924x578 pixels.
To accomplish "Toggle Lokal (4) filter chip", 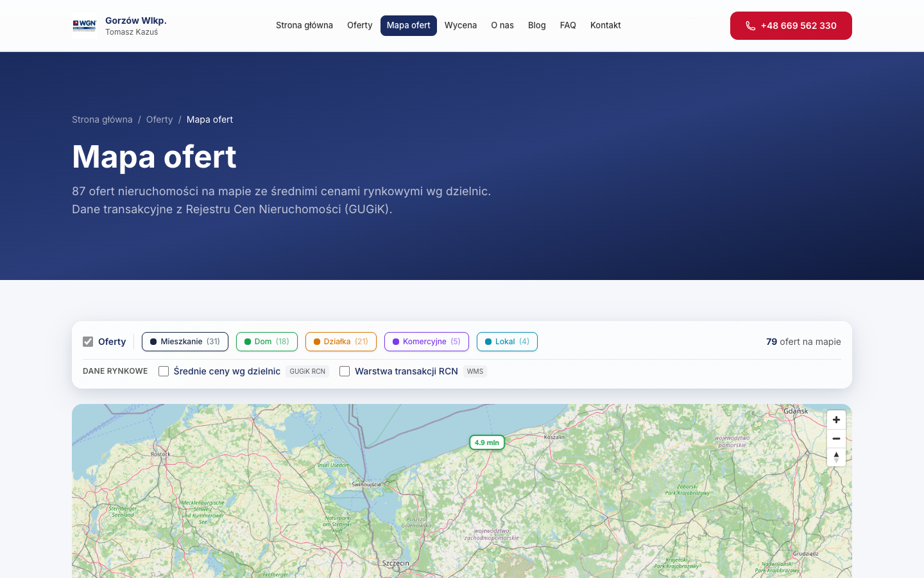I will [x=507, y=342].
